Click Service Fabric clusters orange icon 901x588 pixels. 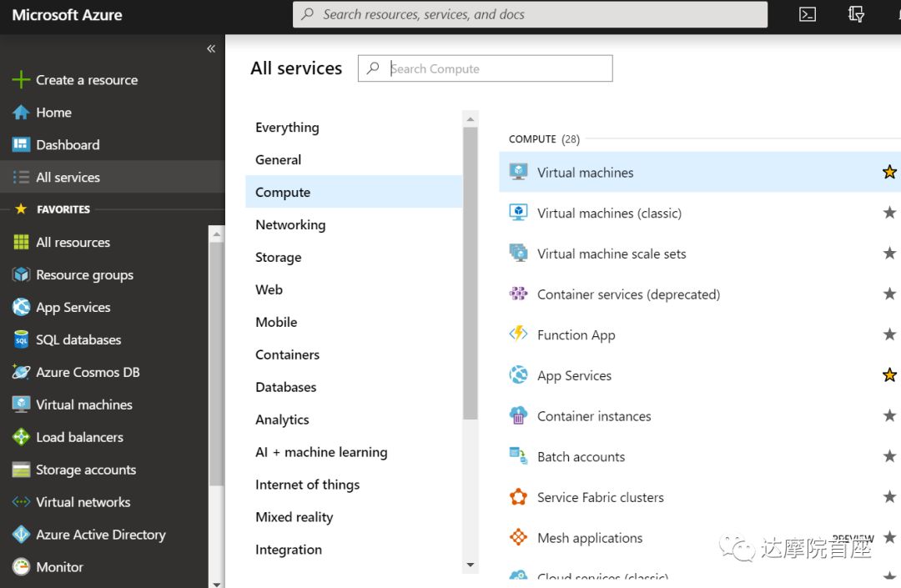pos(518,497)
